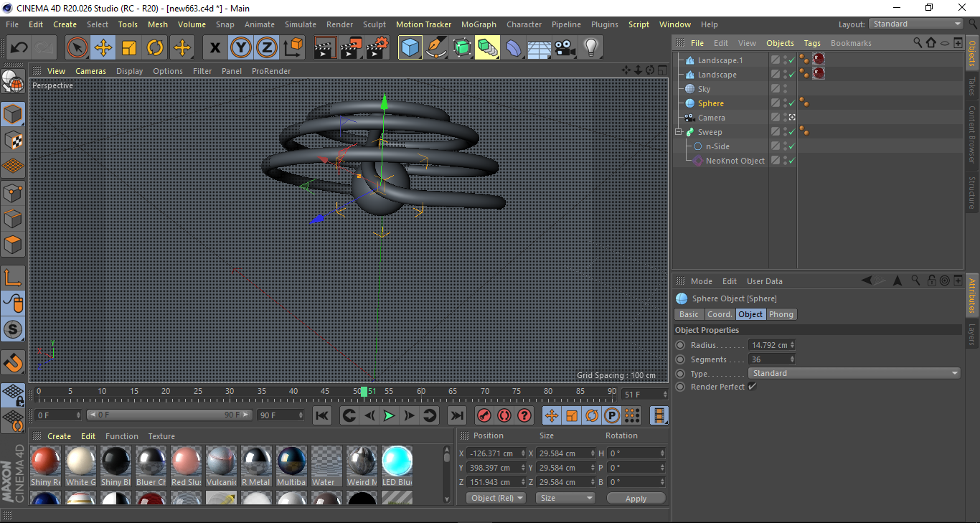Go to end of animation
Viewport: 980px width, 523px height.
456,415
